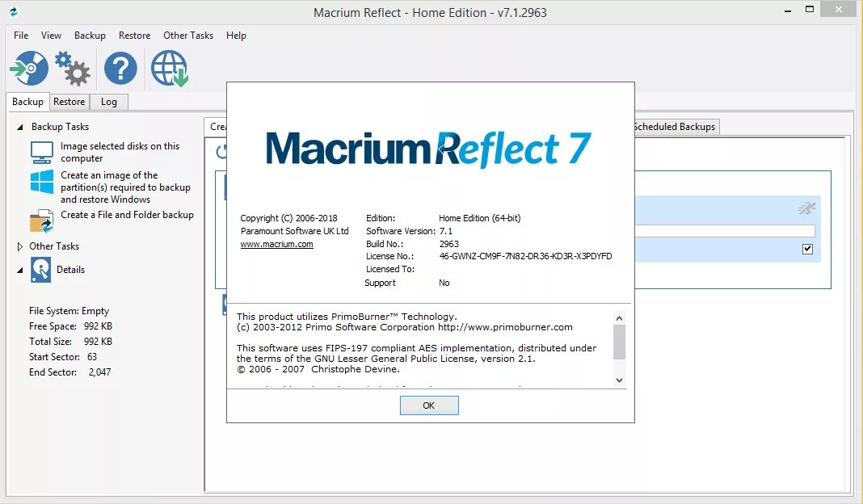Click the File and Folder backup icon
The image size is (863, 504).
[42, 221]
